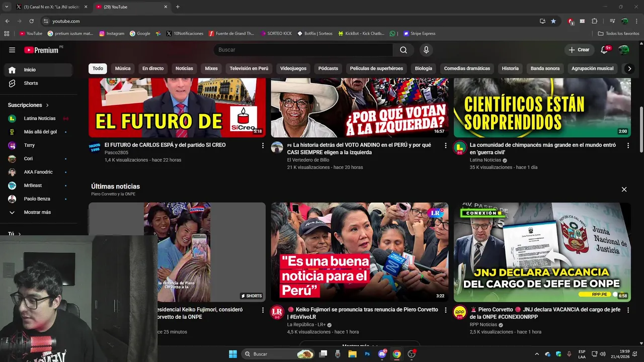This screenshot has height=362, width=644.
Task: Open a new Chrome tab
Action: [x=178, y=7]
